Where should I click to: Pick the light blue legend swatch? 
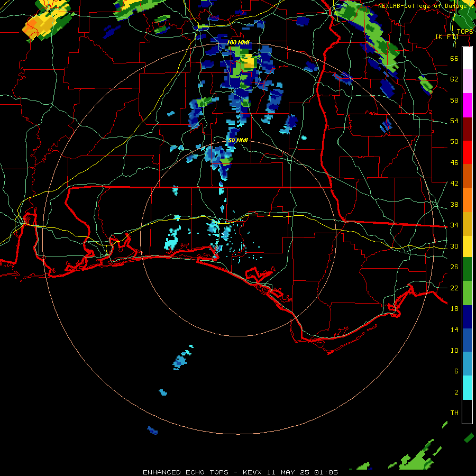pyautogui.click(x=467, y=364)
